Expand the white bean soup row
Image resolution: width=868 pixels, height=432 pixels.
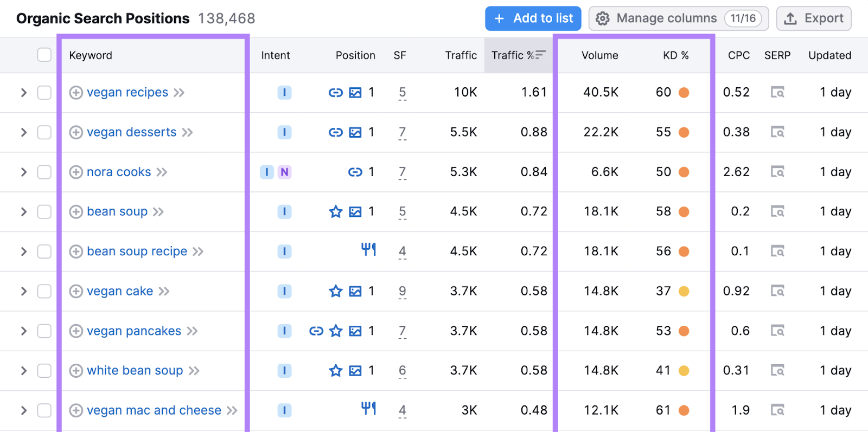23,371
